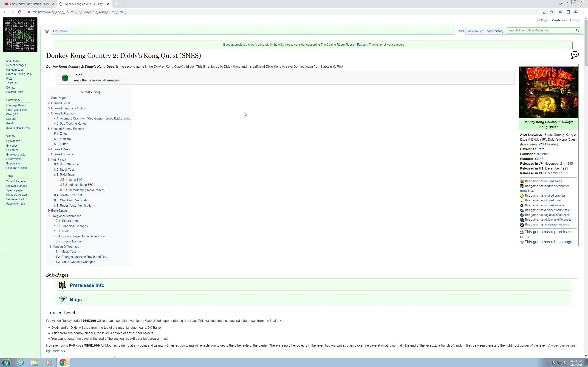The image size is (588, 367).
Task: Click the Cutting Room Floor logo
Action: 20,34
